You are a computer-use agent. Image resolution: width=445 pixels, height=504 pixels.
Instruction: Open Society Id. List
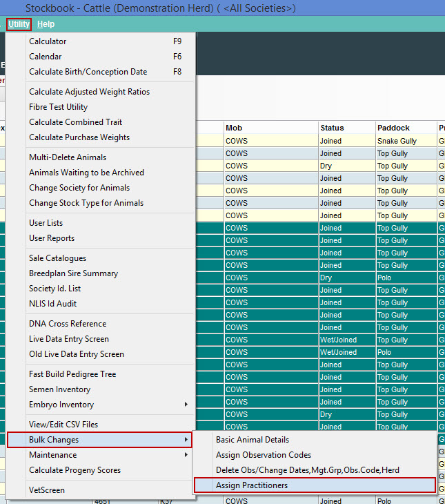100,289
